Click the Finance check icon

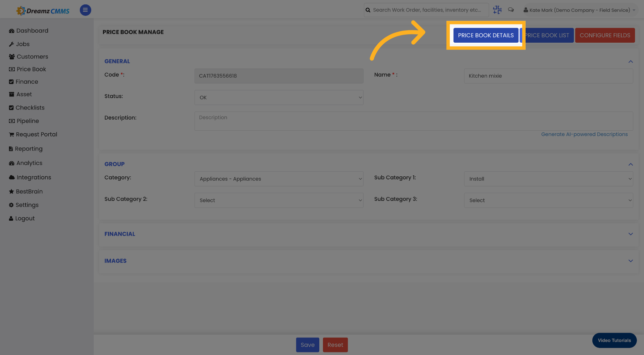point(11,82)
